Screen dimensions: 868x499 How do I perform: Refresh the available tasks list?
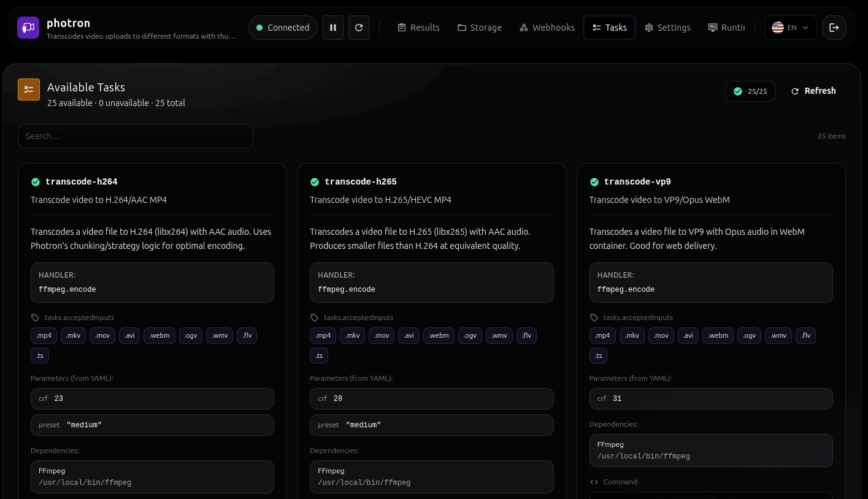pos(813,91)
